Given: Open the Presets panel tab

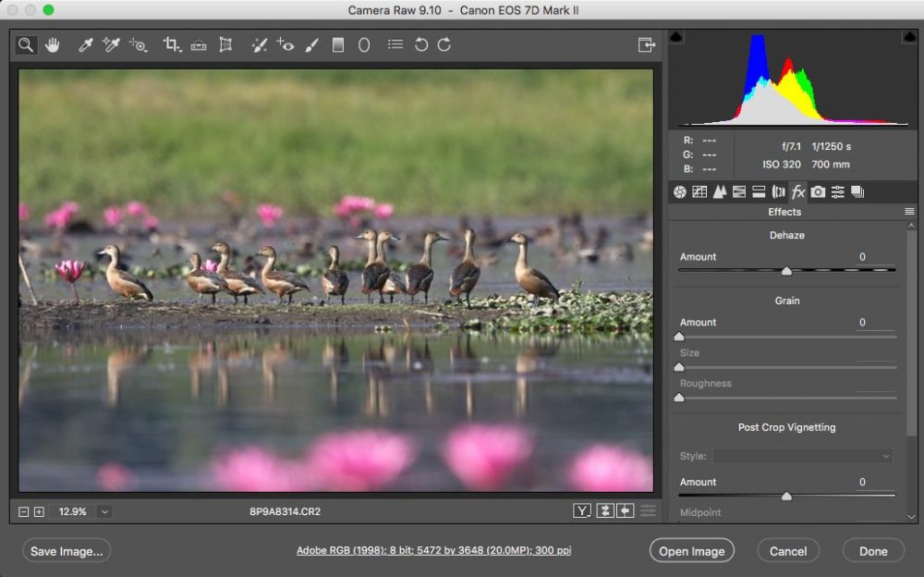Looking at the screenshot, I should pos(839,191).
